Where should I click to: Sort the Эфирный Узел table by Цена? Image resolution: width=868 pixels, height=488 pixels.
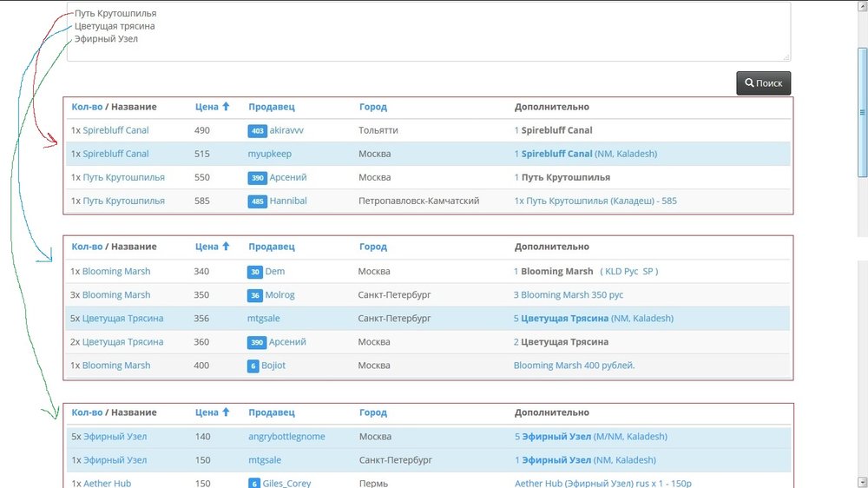click(x=207, y=412)
